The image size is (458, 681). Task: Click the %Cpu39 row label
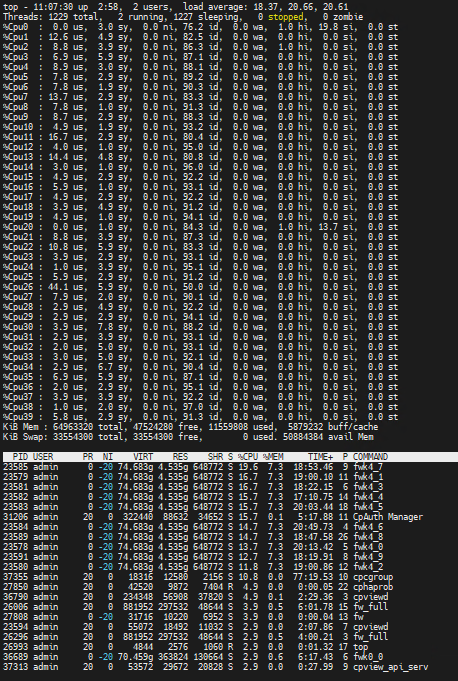pyautogui.click(x=18, y=417)
